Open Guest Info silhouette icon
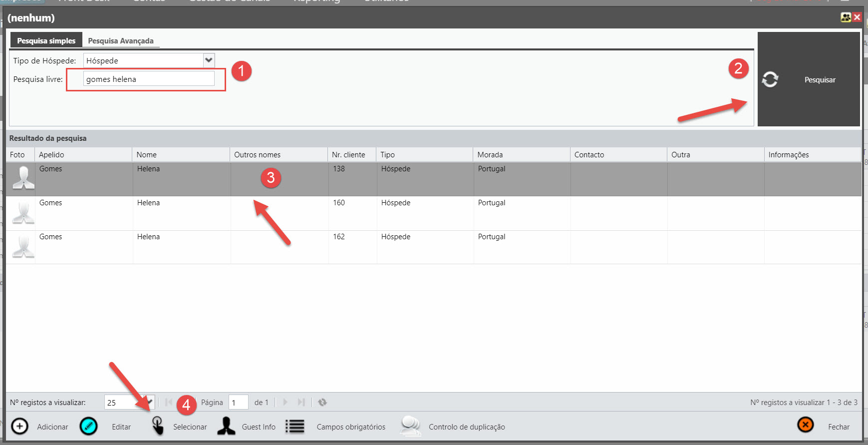The image size is (868, 445). [x=226, y=427]
